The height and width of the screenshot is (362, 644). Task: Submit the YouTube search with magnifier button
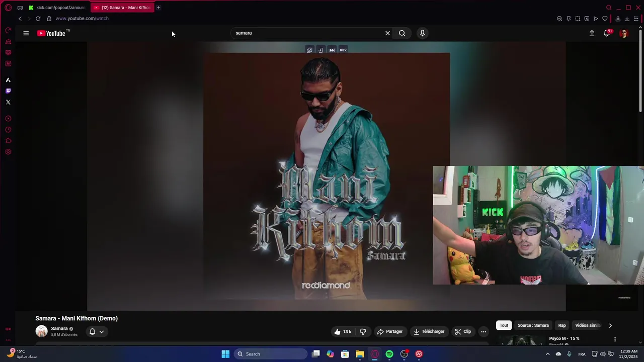(402, 33)
